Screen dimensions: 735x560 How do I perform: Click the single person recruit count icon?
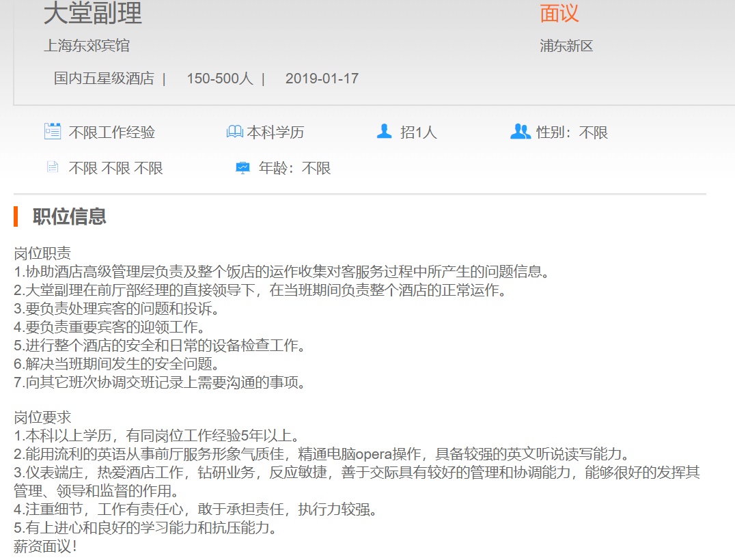384,131
